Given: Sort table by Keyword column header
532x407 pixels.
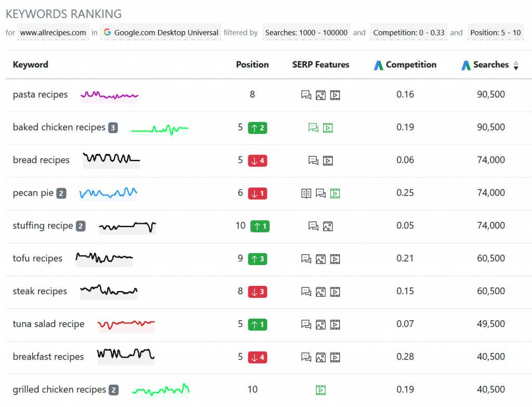Looking at the screenshot, I should click(x=31, y=65).
